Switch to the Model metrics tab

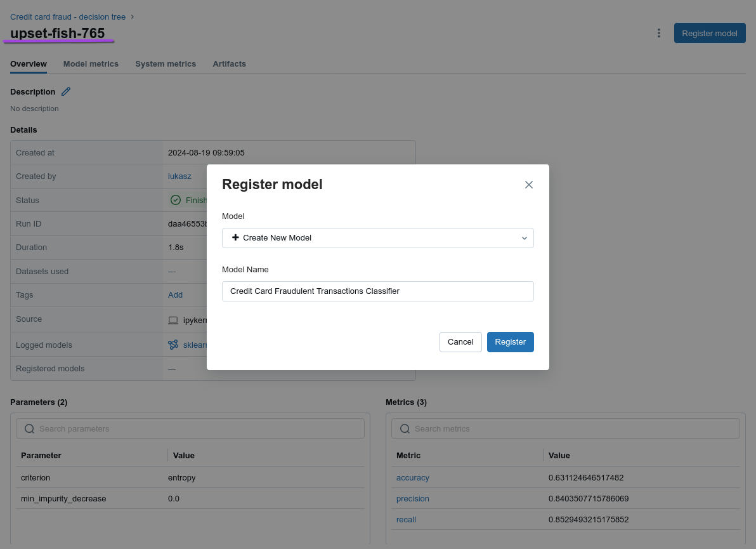tap(91, 63)
